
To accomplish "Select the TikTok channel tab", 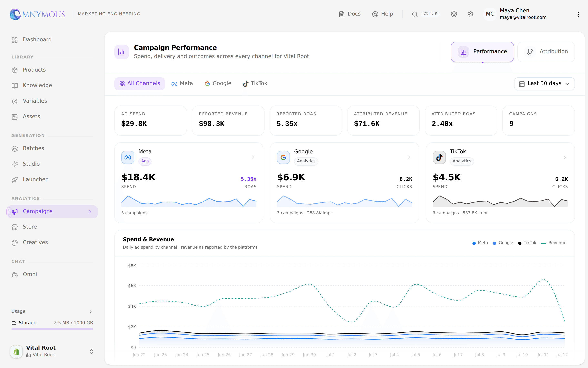I will pos(255,84).
